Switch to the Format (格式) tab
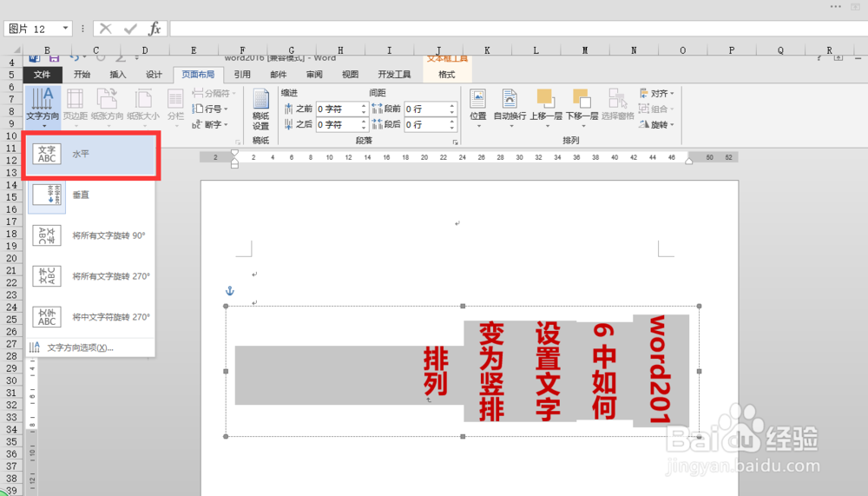 coord(447,74)
